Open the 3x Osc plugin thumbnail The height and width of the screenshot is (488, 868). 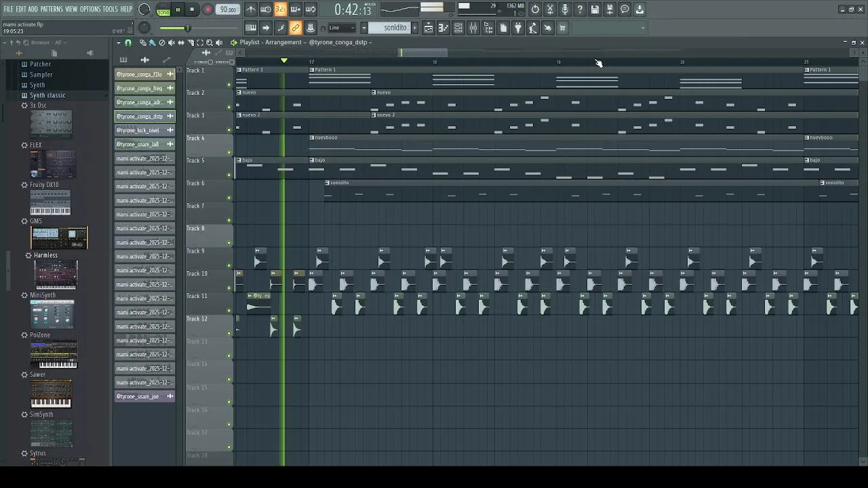pyautogui.click(x=51, y=125)
